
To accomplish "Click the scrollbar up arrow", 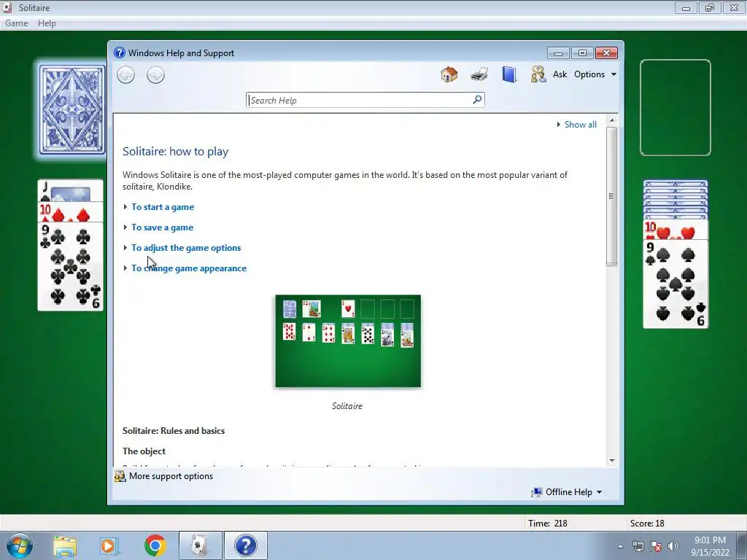I will 612,120.
